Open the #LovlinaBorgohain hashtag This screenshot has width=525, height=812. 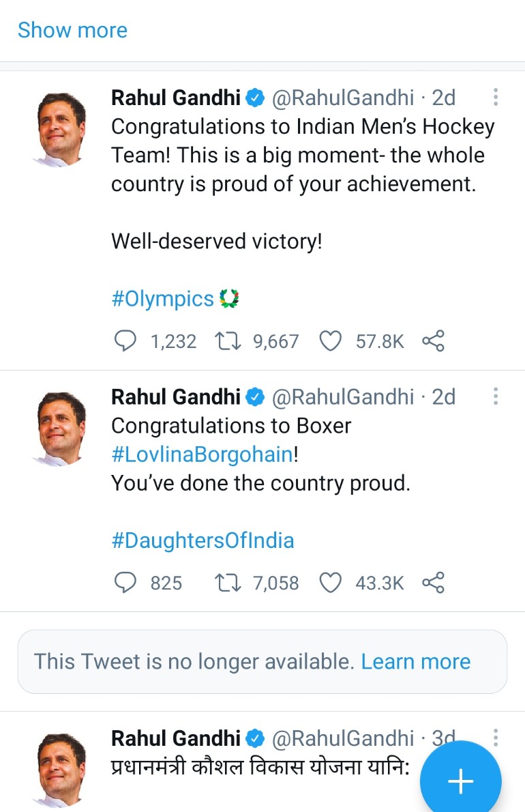202,455
